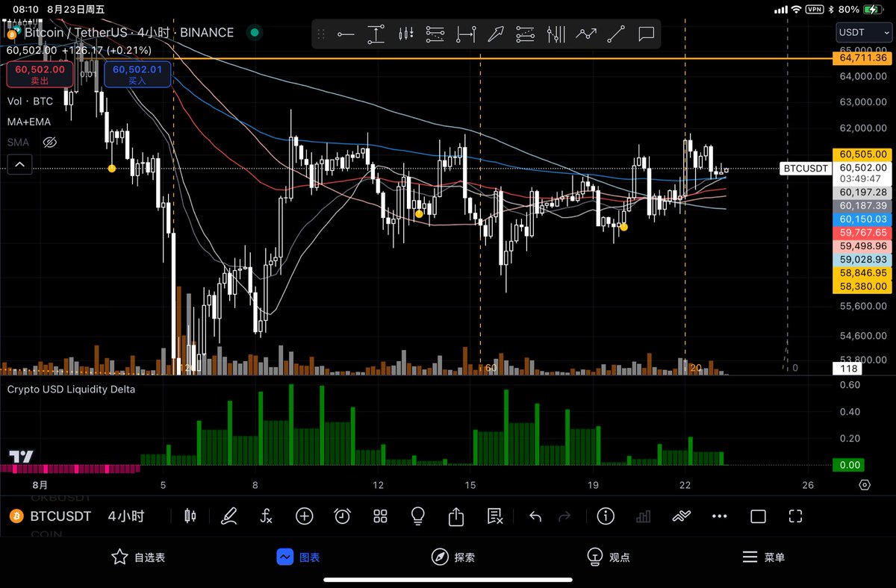Tap the list icon with an X
This screenshot has width=896, height=588.
click(494, 516)
